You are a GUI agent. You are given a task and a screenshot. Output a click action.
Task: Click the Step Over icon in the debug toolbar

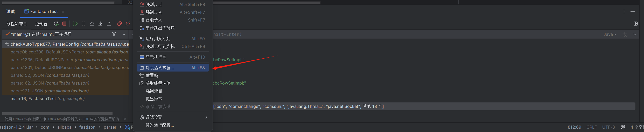(x=92, y=24)
